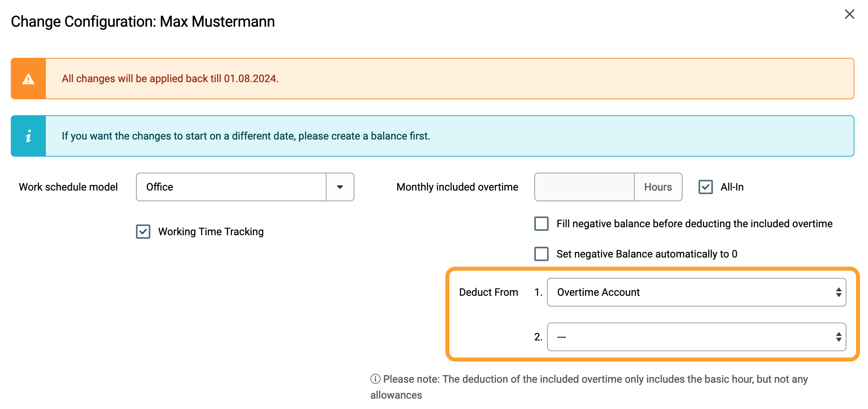Close the Change Configuration dialog
This screenshot has height=409, width=868.
click(849, 14)
